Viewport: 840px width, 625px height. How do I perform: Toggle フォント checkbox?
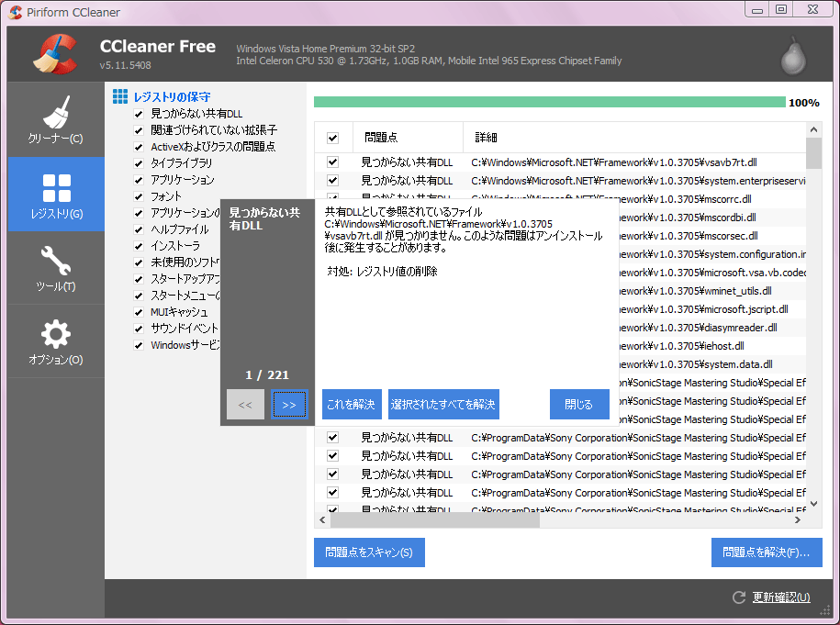(139, 196)
